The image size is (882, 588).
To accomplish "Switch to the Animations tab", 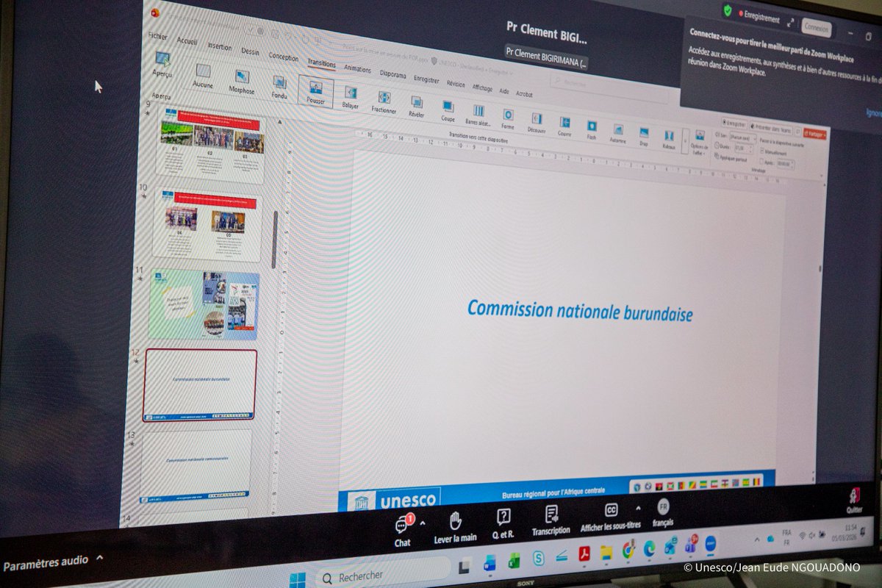I will [358, 69].
